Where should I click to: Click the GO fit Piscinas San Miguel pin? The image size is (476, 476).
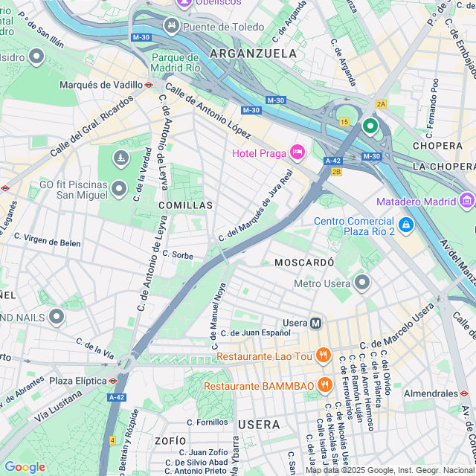point(119,189)
